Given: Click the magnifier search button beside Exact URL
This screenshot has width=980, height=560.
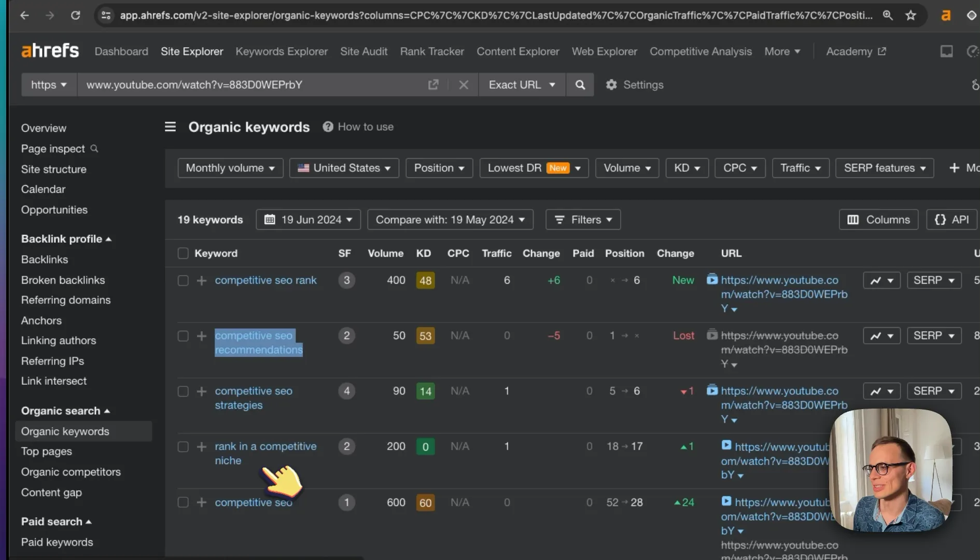Looking at the screenshot, I should coord(580,85).
